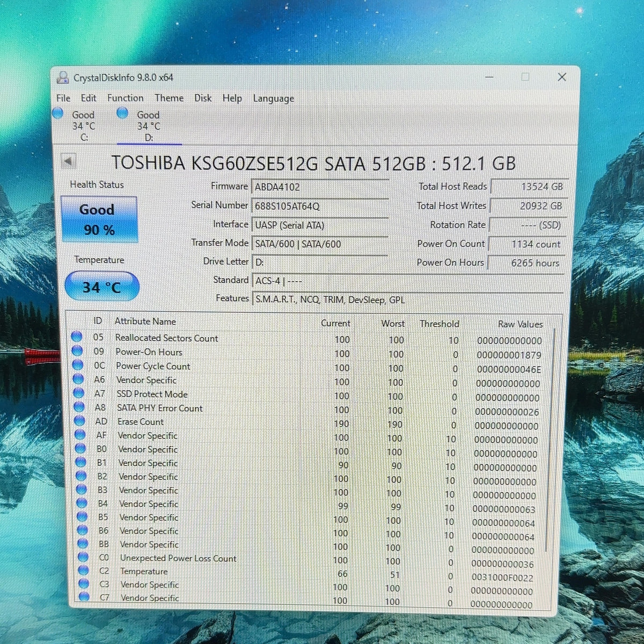Click status icon of Power Cycle Count row
The width and height of the screenshot is (644, 644).
point(78,365)
